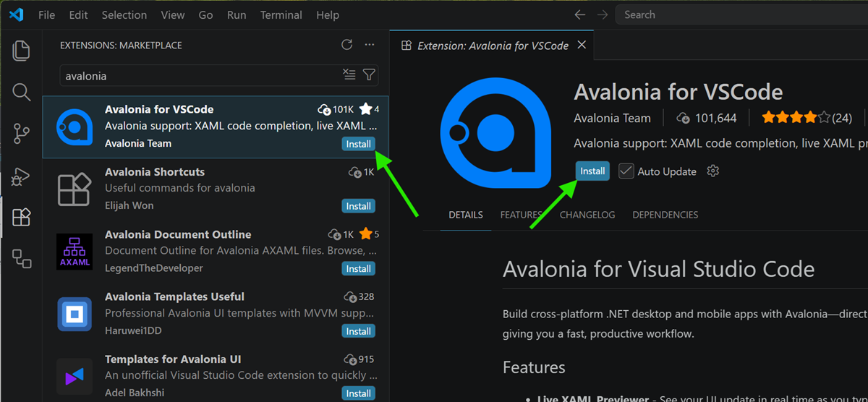The width and height of the screenshot is (868, 402).
Task: Click the Avalonia Templates Useful icon
Action: coord(75,315)
